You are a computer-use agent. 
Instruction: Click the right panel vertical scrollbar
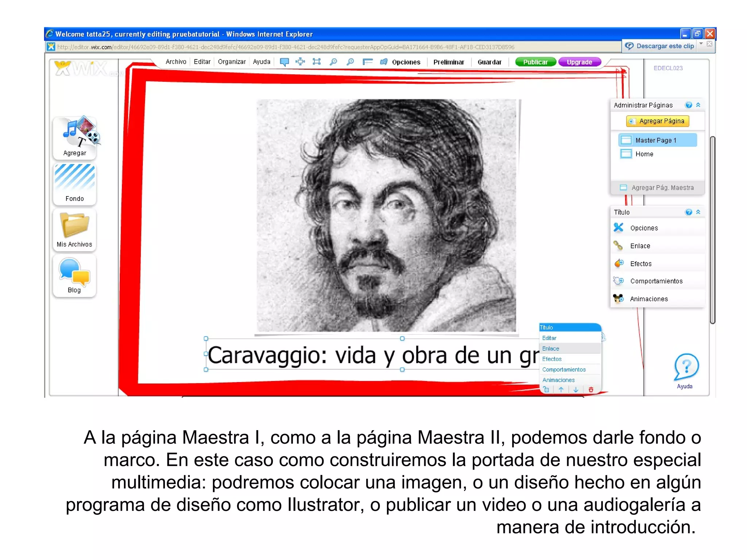[x=713, y=230]
